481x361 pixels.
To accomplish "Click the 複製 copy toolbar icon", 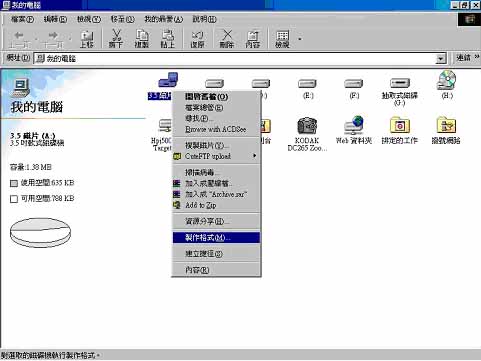I will [142, 39].
